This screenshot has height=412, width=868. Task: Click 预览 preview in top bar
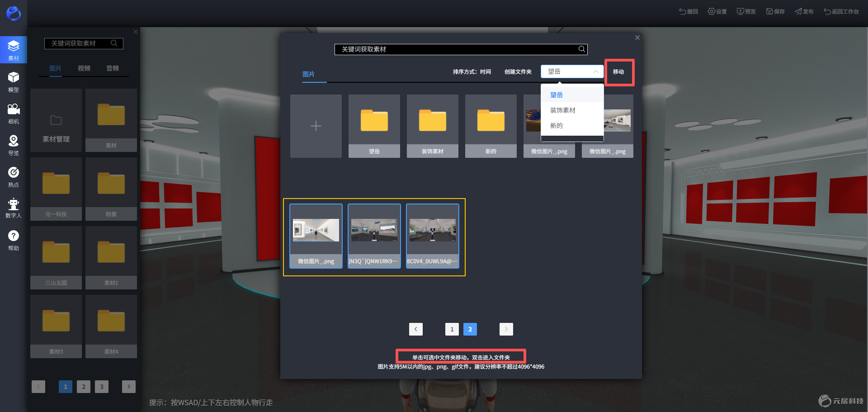[746, 11]
